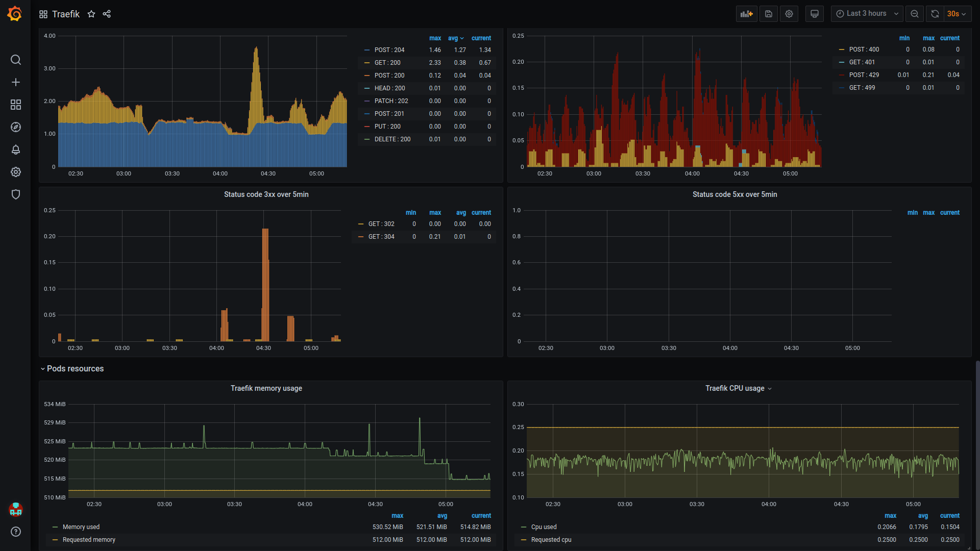Open the Add panel toolbar icon

[746, 14]
